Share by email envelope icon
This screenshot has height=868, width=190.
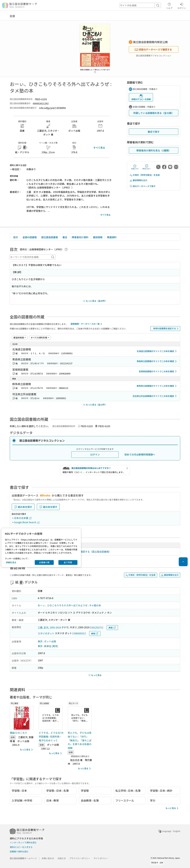(x=176, y=167)
